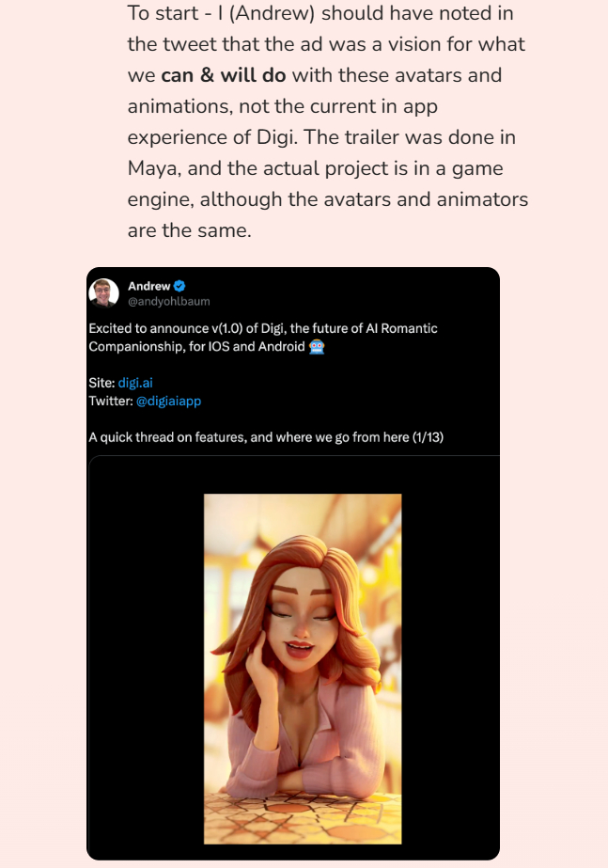608x868 pixels.
Task: Open the @digiaiapp Twitter mention
Action: 169,401
